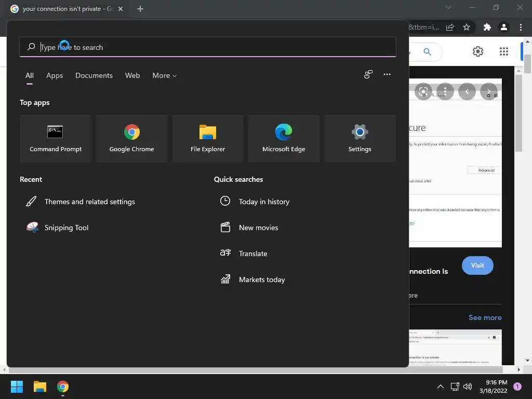Open Snipping Tool from Recent list
This screenshot has width=532, height=399.
click(x=58, y=228)
